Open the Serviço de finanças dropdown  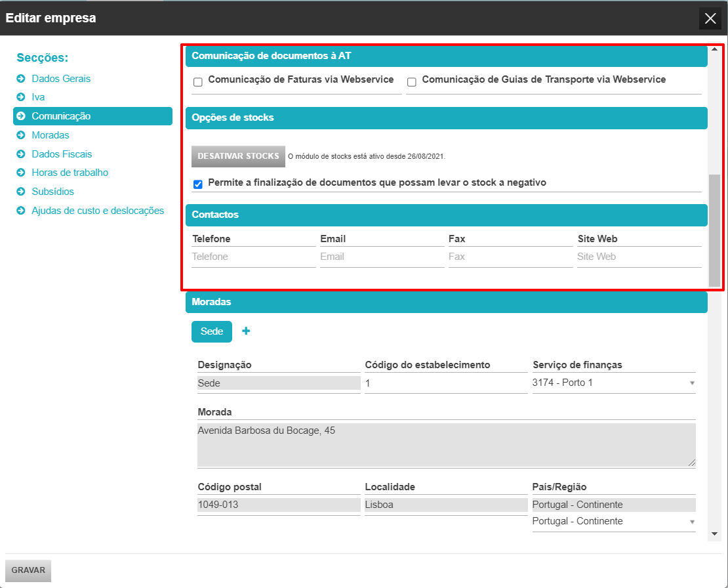614,383
